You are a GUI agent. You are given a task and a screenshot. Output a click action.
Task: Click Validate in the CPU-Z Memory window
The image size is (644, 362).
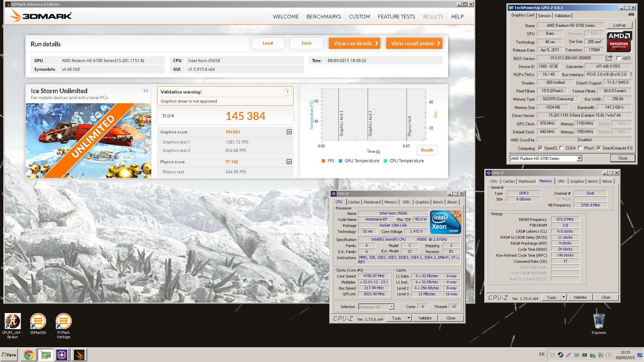click(580, 297)
